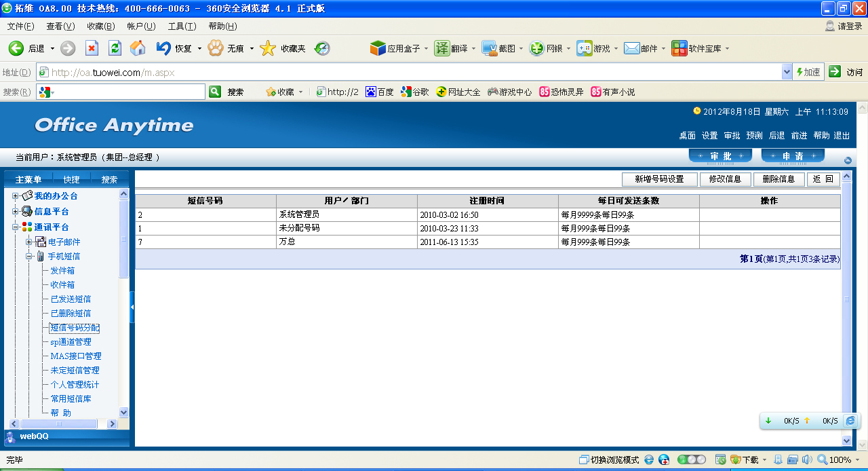
Task: Expand the 我的办公台 tree node
Action: 16,195
